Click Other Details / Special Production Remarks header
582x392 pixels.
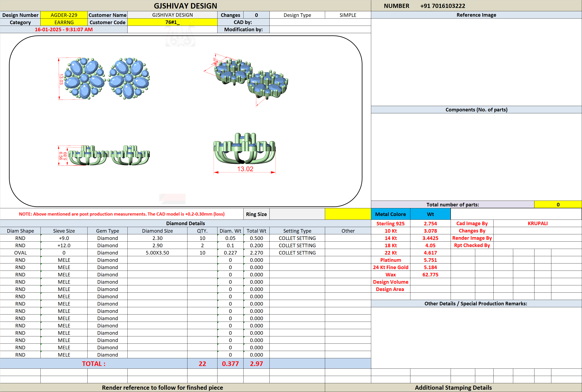[x=476, y=303]
